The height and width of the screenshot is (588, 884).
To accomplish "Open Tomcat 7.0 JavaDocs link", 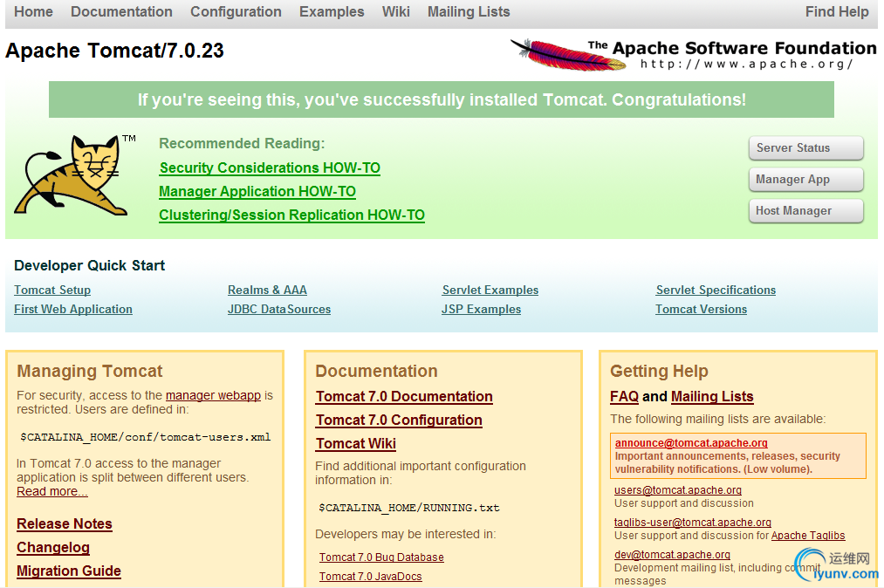I will (x=370, y=576).
